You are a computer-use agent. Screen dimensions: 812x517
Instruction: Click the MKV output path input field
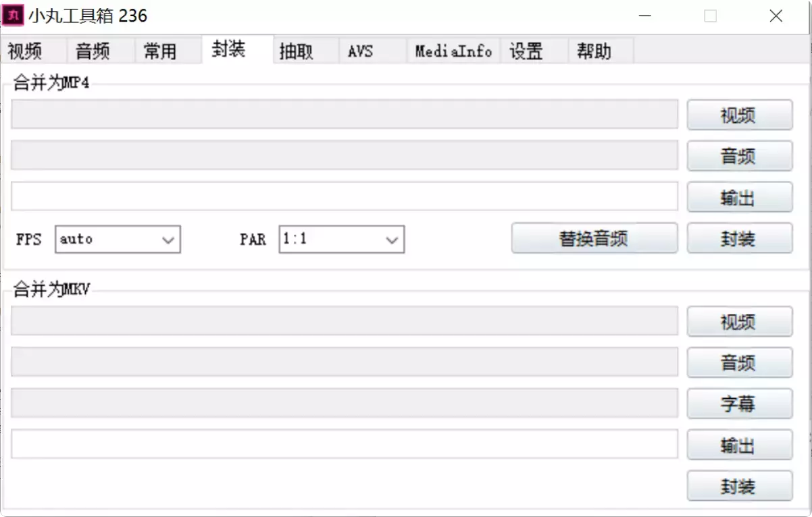point(343,445)
